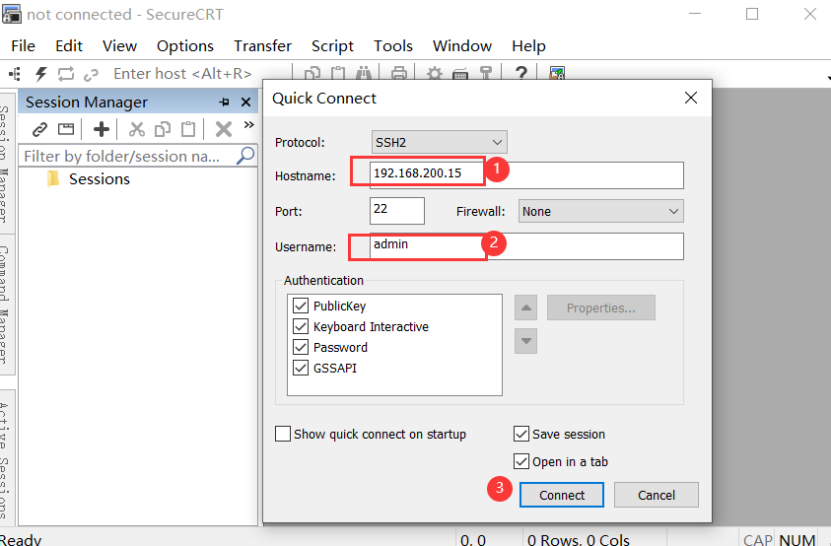Open the Active Sessions side tab
Image resolution: width=831 pixels, height=546 pixels.
pos(5,460)
